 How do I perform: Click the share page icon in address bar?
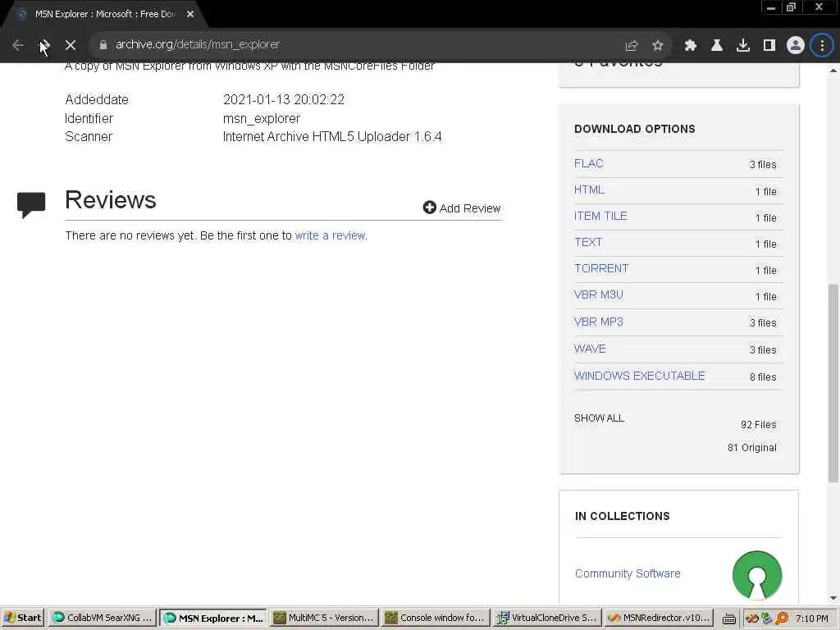(x=632, y=46)
